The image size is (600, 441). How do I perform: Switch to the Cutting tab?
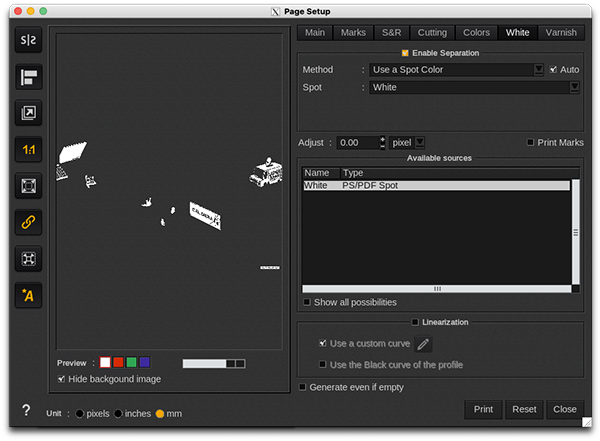click(432, 32)
